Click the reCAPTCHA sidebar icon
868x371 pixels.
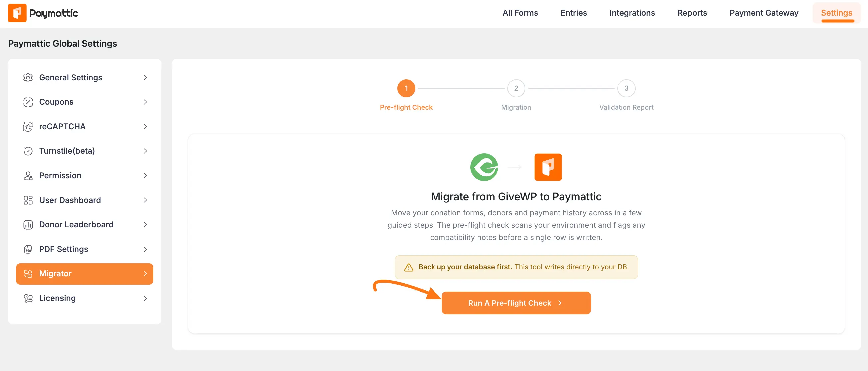[x=28, y=126]
